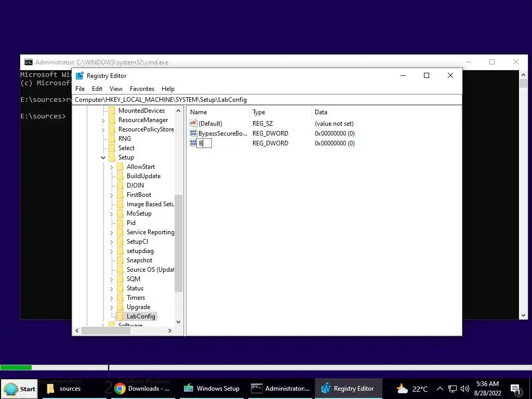532x399 pixels.
Task: Click the Start button
Action: tap(19, 389)
